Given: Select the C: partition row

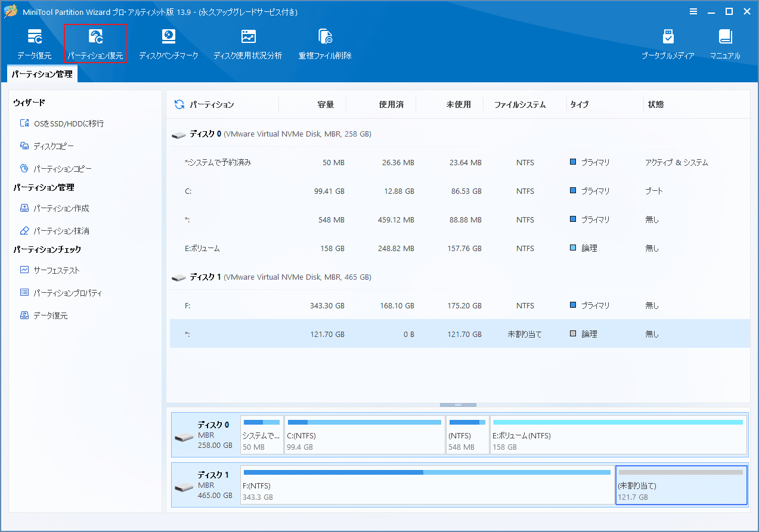Looking at the screenshot, I should point(459,191).
